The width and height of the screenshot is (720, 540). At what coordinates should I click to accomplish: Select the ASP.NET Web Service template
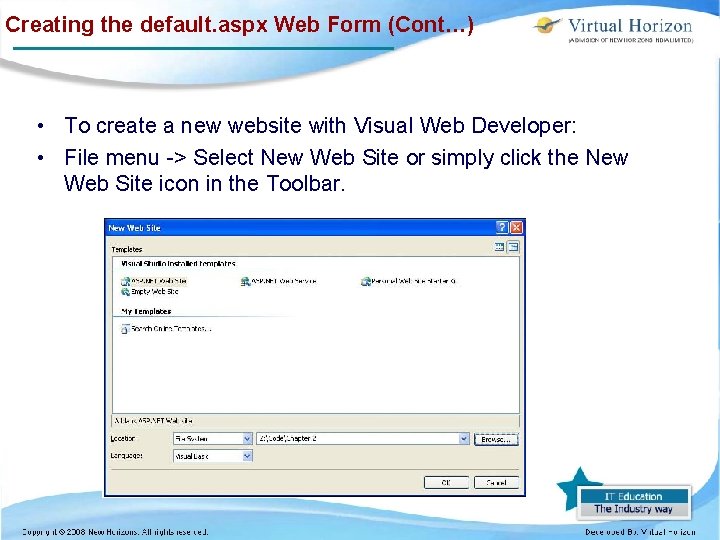[x=278, y=281]
